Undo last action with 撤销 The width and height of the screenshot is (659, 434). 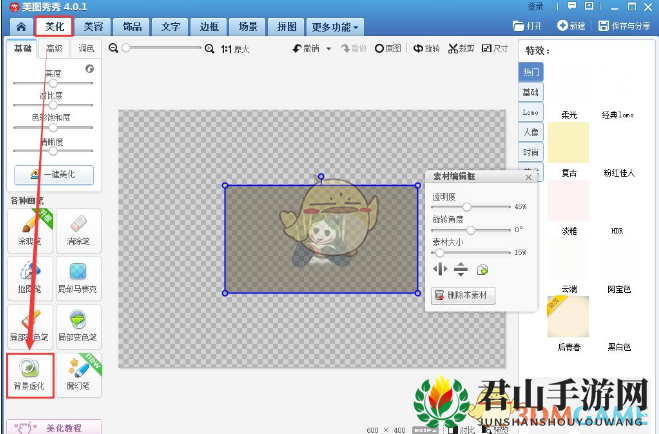(306, 49)
